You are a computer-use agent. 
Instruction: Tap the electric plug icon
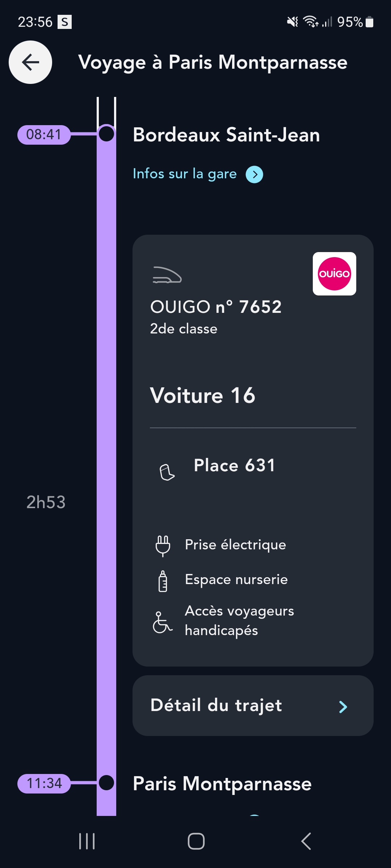163,545
